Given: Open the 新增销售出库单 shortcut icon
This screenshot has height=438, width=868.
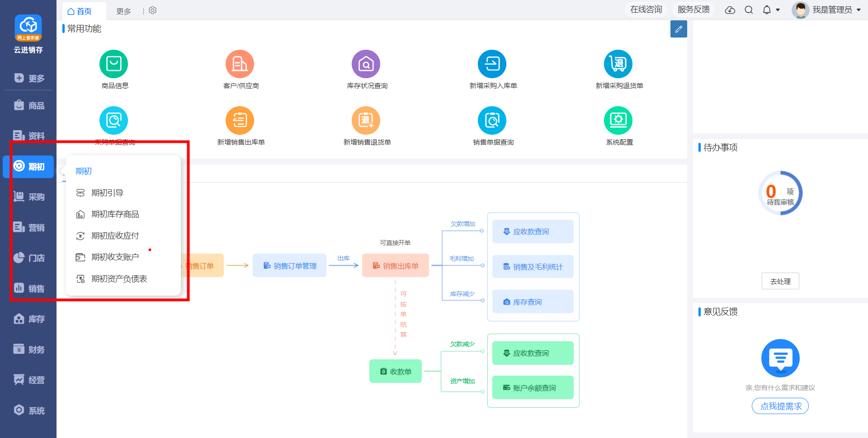Looking at the screenshot, I should (x=240, y=120).
